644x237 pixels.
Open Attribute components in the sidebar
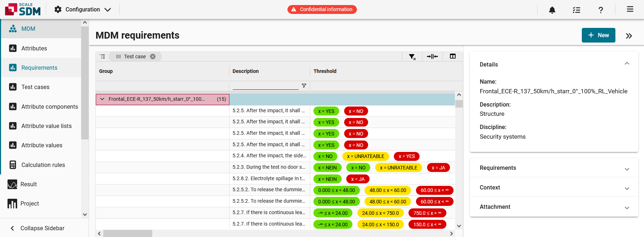(x=41, y=107)
